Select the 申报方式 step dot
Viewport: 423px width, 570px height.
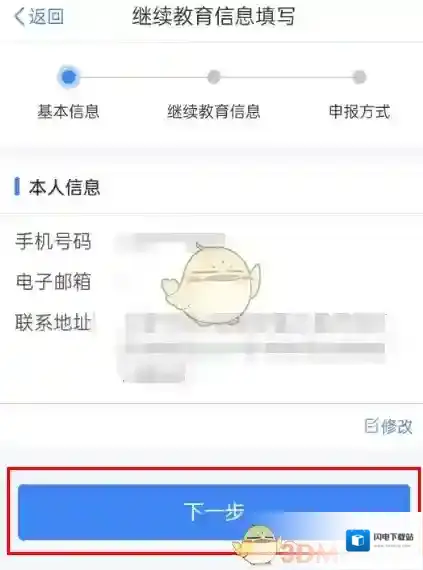point(359,77)
